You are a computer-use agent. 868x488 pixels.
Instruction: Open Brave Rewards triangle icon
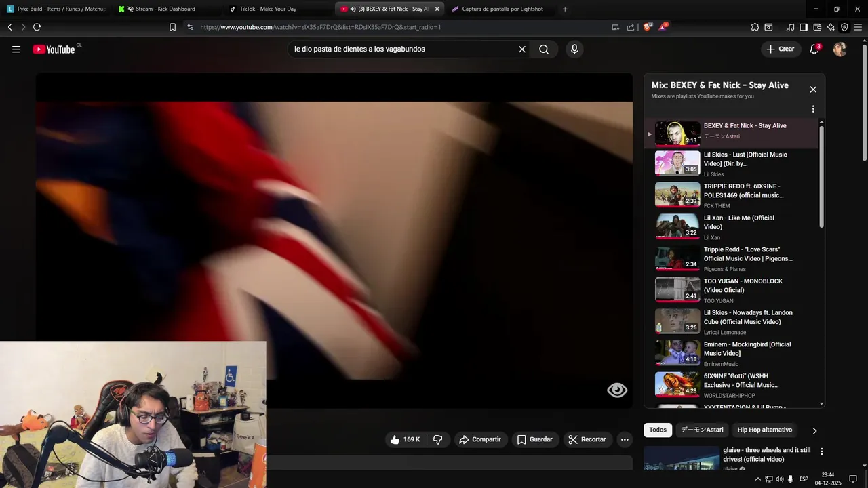pos(663,27)
